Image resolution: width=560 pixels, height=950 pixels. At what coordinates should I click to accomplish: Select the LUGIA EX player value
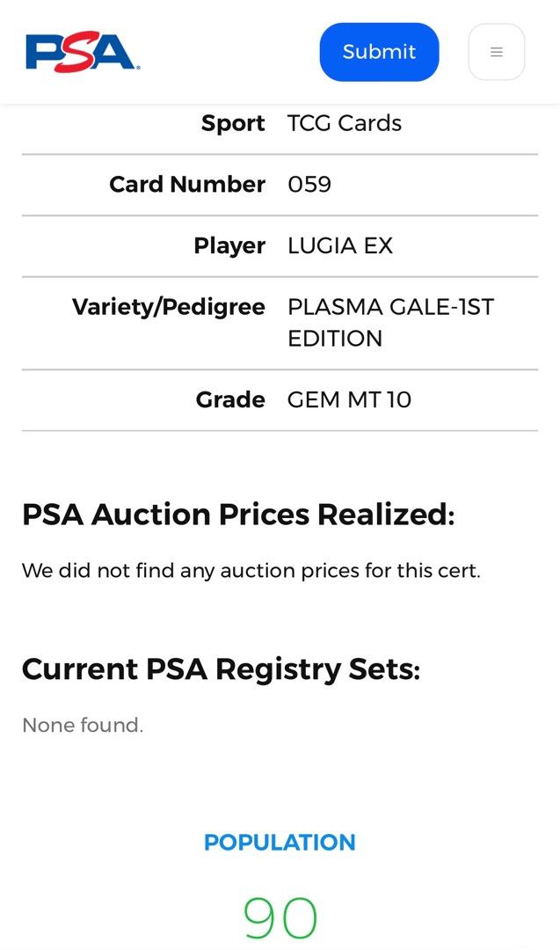tap(339, 245)
